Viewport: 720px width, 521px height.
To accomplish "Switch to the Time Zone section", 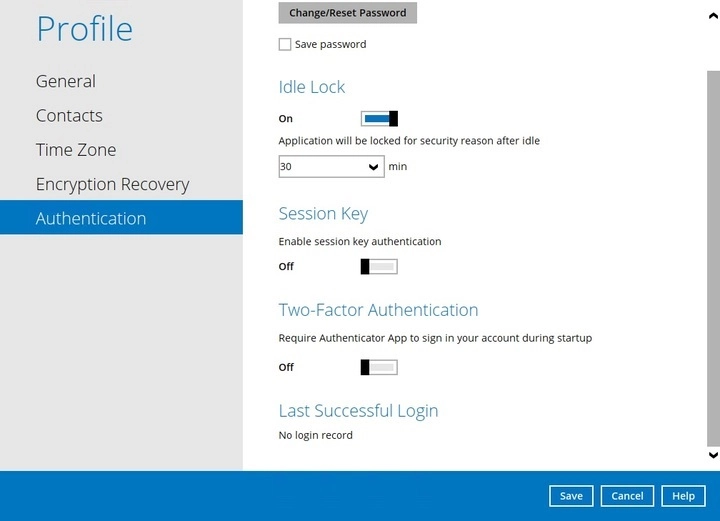I will point(76,150).
